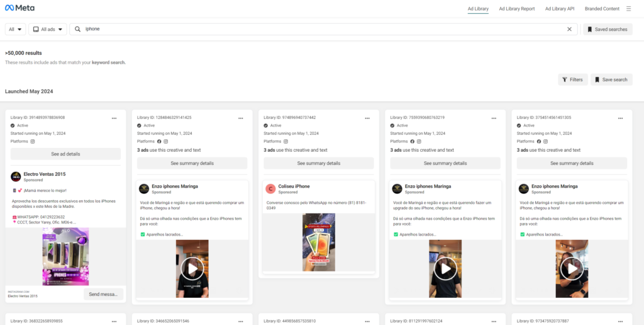
Task: Open the hamburger menu in header
Action: point(628,9)
